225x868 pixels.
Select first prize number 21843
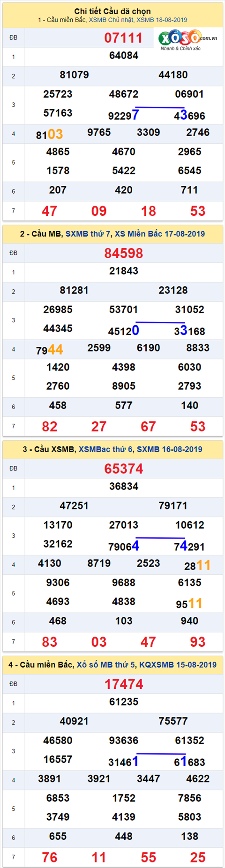coord(124,271)
